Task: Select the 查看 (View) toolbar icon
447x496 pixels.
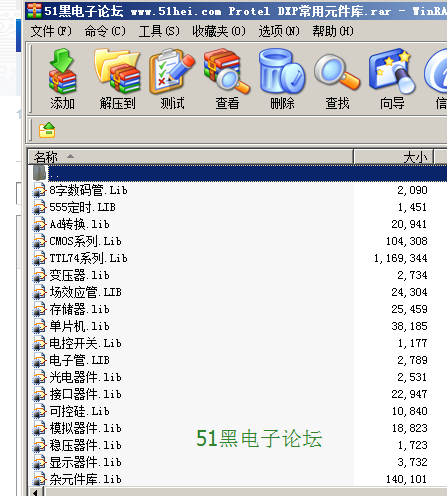Action: (227, 79)
